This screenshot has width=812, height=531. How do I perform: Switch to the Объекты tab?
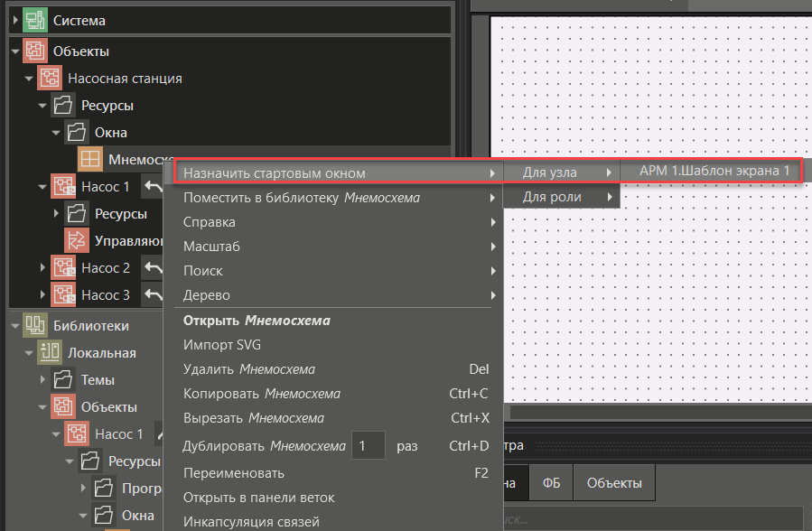[614, 483]
